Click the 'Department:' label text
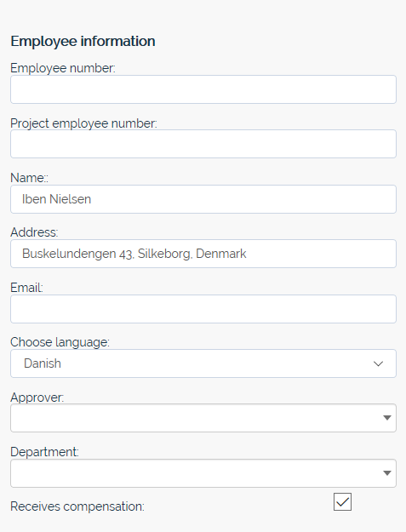406x532 pixels. coord(44,452)
